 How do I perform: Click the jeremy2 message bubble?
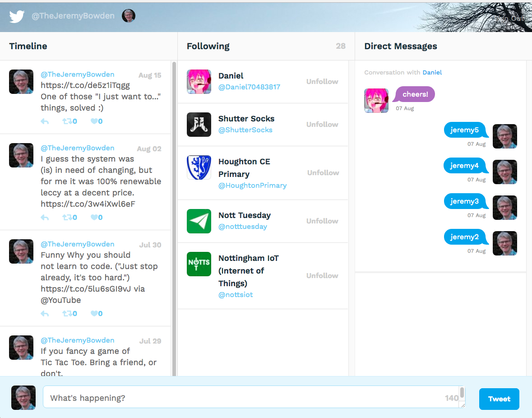[x=466, y=237]
